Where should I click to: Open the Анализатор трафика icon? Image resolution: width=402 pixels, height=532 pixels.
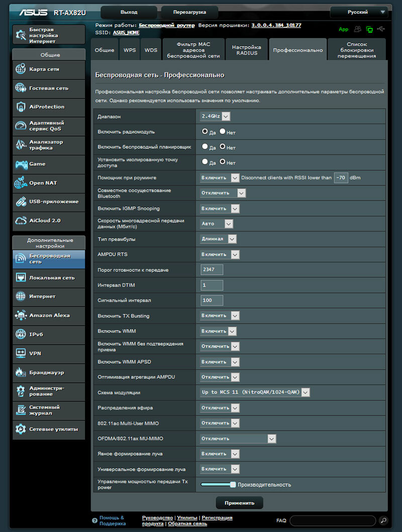pos(21,145)
